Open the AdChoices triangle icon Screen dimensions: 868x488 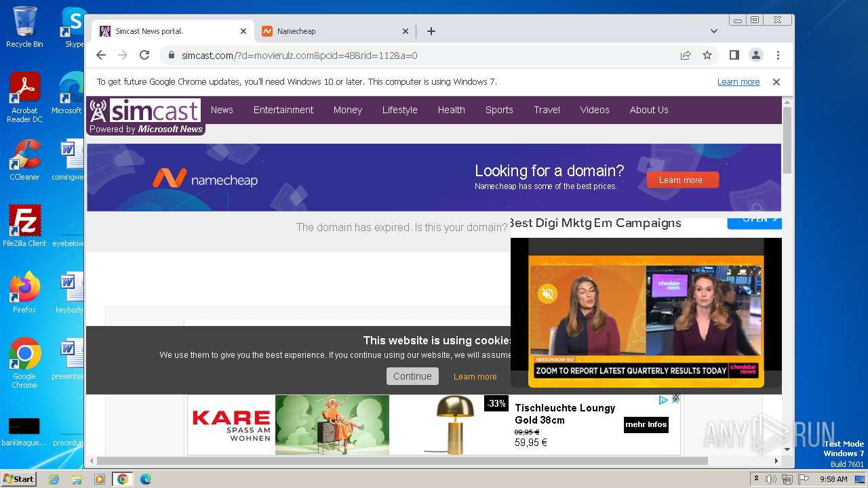click(664, 400)
